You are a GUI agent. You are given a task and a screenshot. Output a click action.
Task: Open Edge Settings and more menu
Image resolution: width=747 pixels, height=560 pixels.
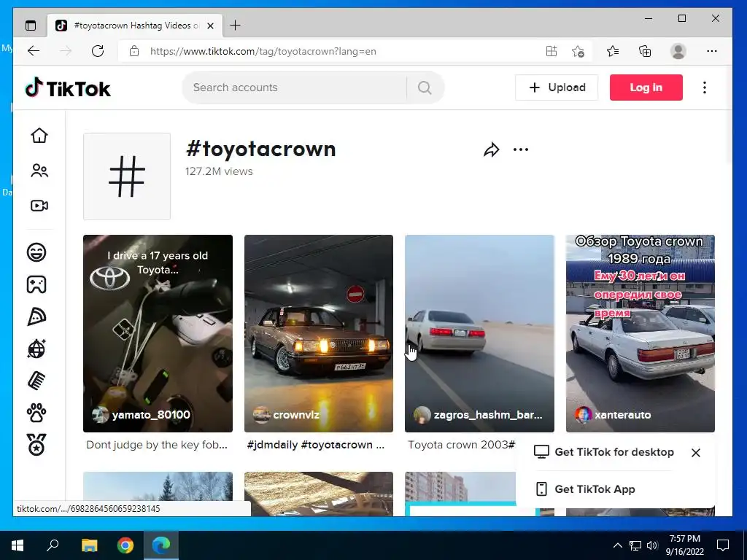click(712, 51)
